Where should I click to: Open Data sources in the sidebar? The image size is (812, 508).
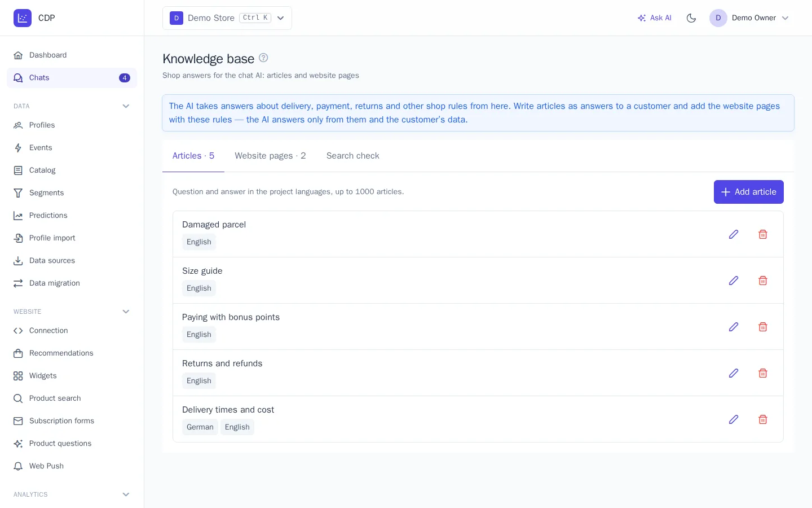click(x=72, y=261)
